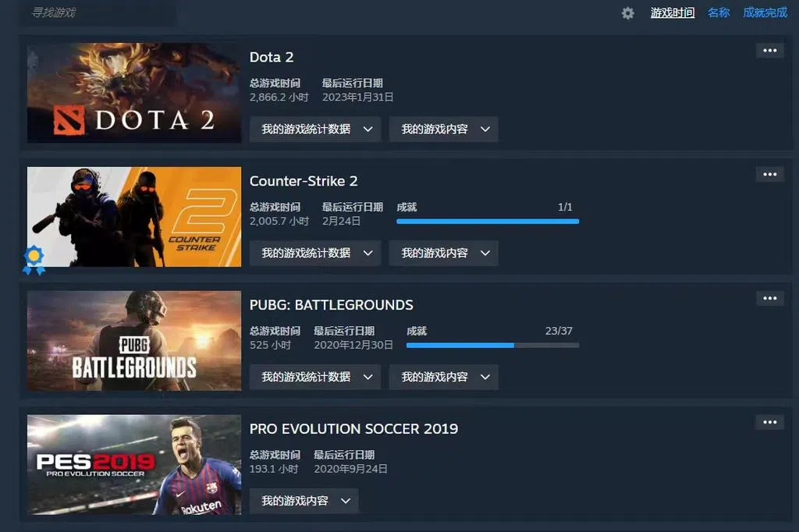This screenshot has height=532, width=799.
Task: Expand Dota 2 my game content dropdown
Action: [x=443, y=129]
